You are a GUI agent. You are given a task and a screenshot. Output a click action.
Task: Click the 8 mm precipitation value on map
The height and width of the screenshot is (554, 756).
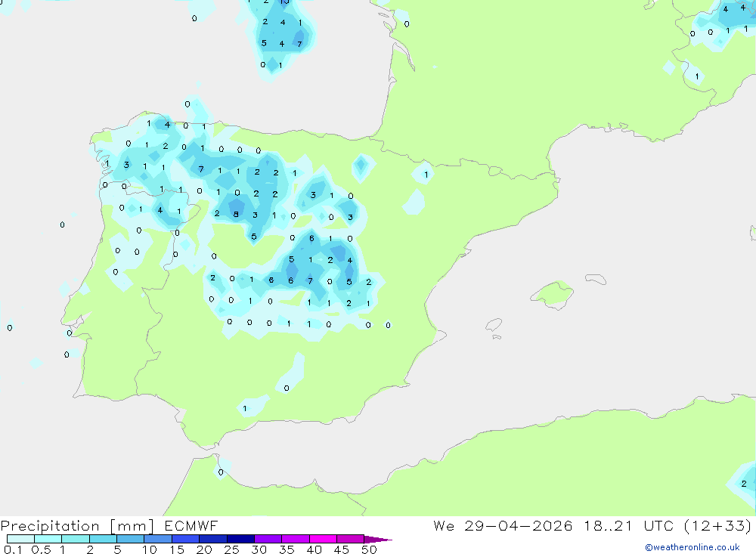coord(236,214)
